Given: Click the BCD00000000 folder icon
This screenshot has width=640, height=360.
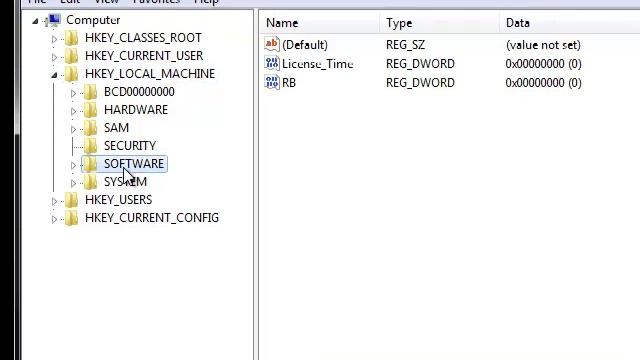Looking at the screenshot, I should click(90, 92).
